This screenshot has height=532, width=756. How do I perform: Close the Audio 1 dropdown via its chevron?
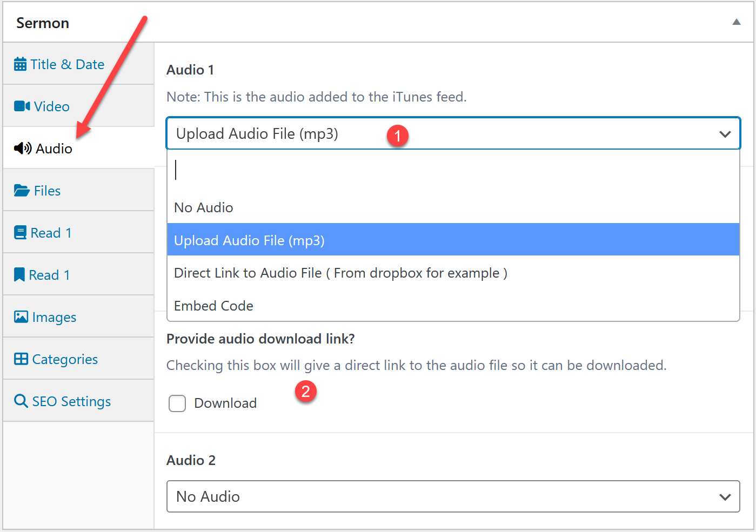[725, 134]
